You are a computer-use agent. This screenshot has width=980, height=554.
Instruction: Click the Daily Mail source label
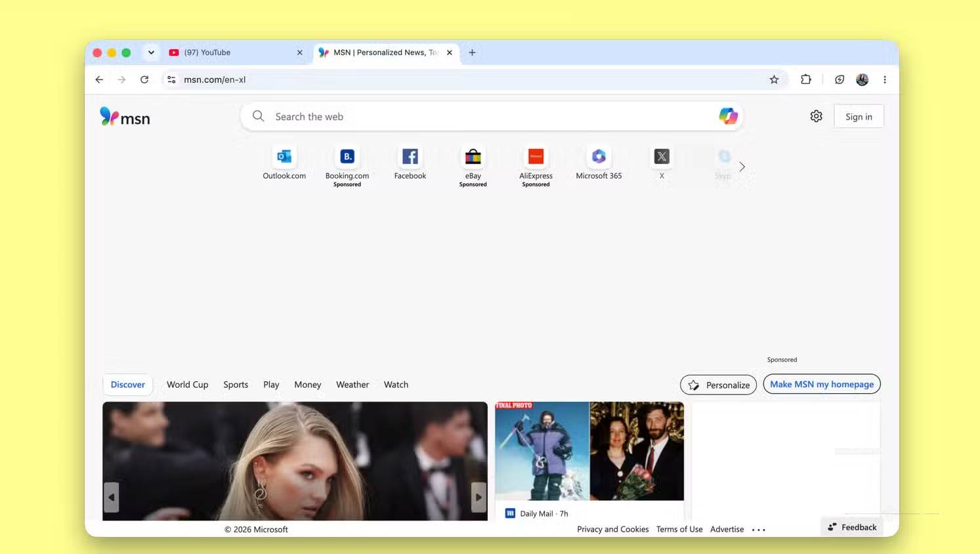coord(536,513)
